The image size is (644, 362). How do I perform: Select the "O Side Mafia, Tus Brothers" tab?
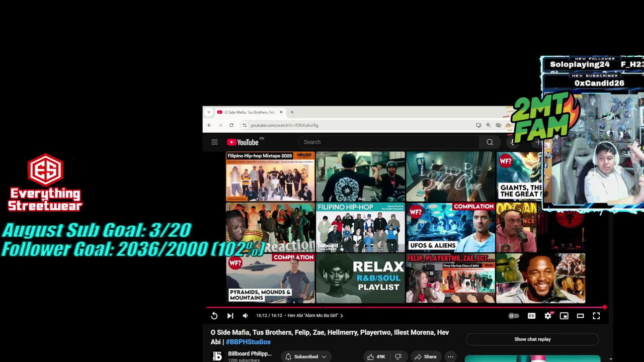[250, 112]
